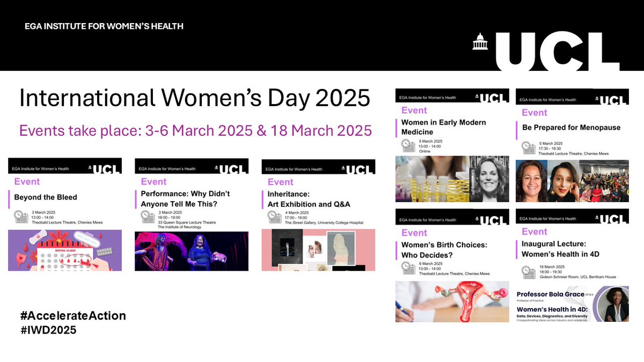Viewport: 644px width, 362px height.
Task: Click 'The Street Gallery, University College Hospital' text
Action: pyautogui.click(x=324, y=221)
